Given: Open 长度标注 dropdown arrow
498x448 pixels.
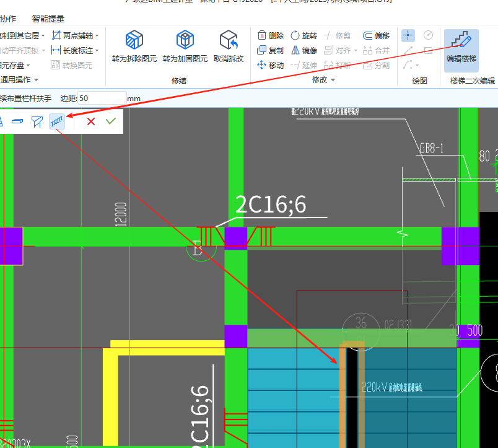Looking at the screenshot, I should coord(97,51).
